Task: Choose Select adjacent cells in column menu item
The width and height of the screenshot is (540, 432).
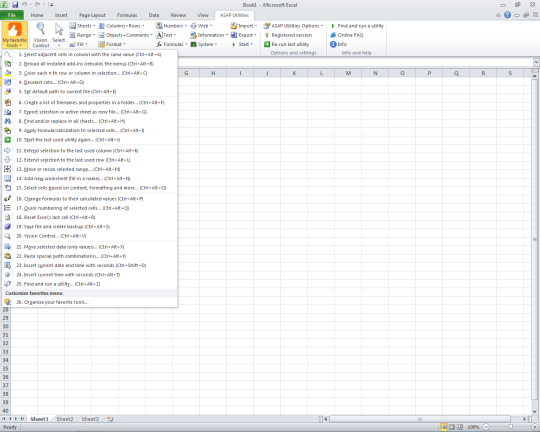Action: click(x=90, y=54)
